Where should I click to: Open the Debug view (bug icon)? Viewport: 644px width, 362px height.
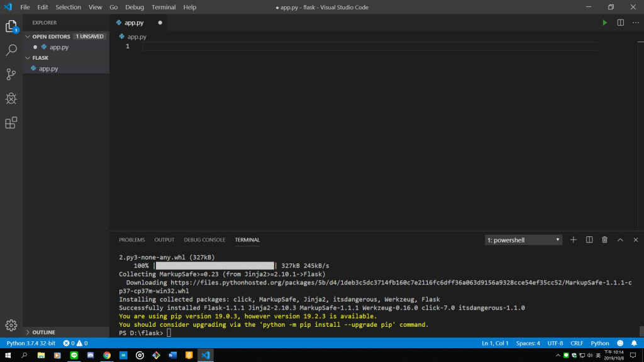pyautogui.click(x=11, y=99)
